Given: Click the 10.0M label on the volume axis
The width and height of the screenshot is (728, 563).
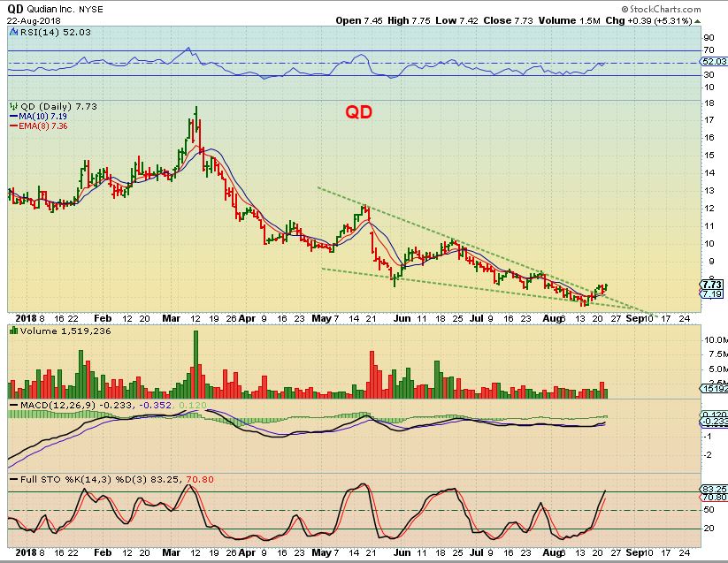Looking at the screenshot, I should pos(715,340).
